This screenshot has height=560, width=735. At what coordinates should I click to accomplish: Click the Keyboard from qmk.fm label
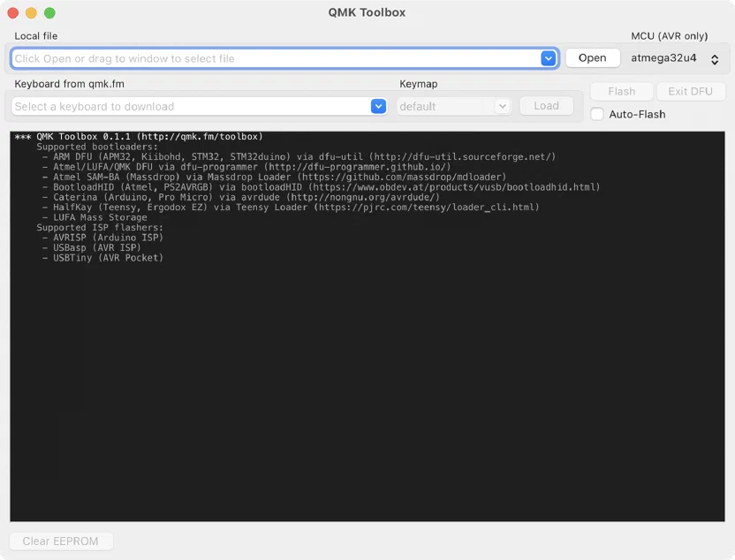coord(70,84)
